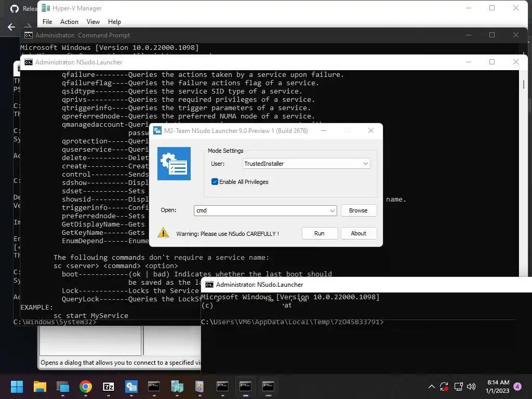Open View menu in Hyper-V Manager
532x399 pixels.
[93, 22]
